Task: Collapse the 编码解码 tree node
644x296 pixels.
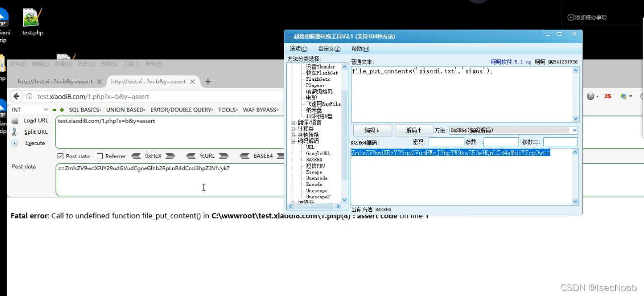Action: click(293, 141)
